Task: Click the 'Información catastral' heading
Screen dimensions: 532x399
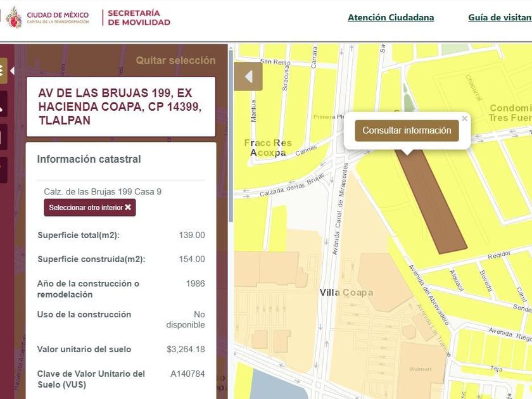Action: (x=89, y=159)
